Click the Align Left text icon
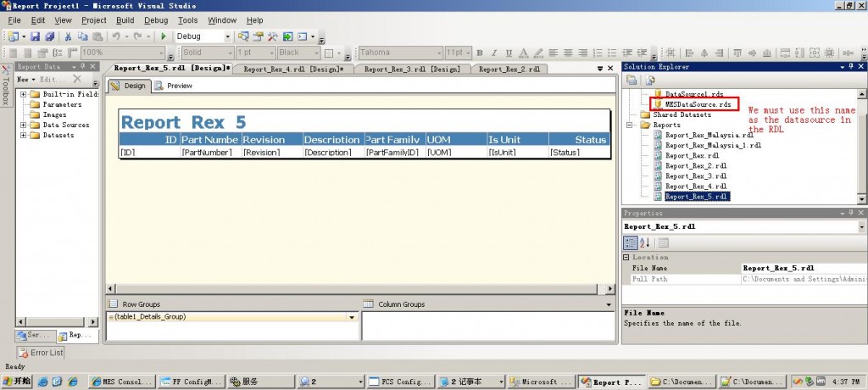 pos(553,53)
